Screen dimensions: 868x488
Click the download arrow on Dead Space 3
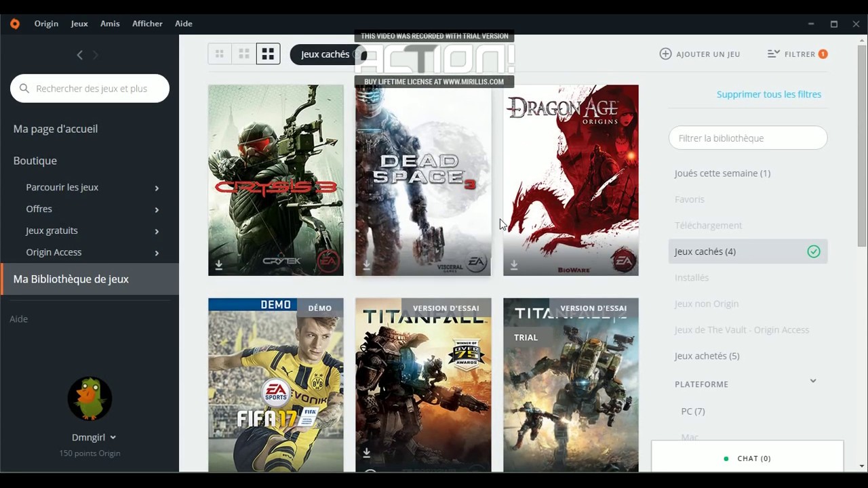click(x=366, y=265)
